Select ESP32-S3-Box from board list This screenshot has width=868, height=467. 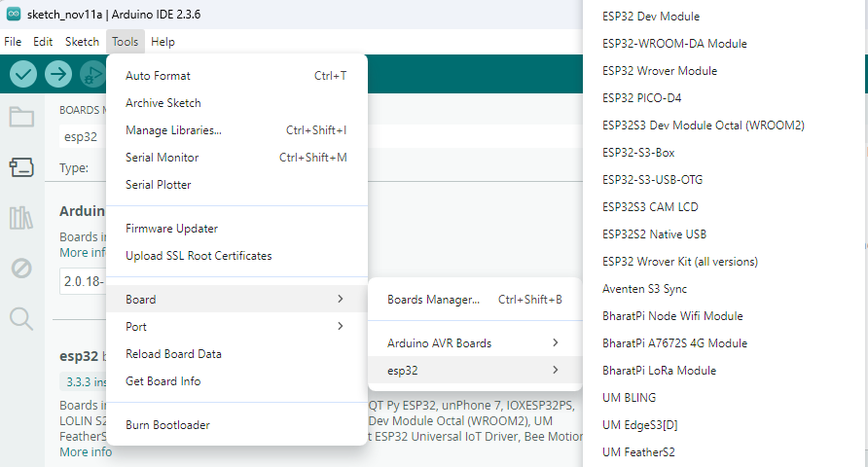(638, 153)
